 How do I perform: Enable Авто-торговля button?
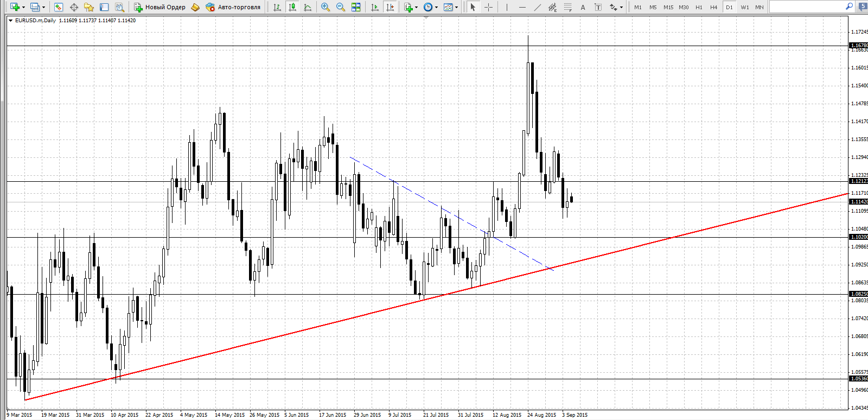233,7
